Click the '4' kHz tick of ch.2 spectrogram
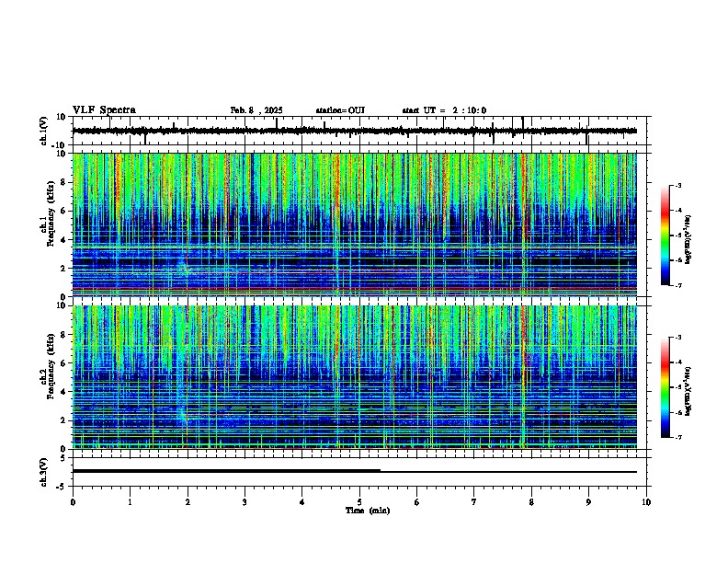728x563 pixels. pos(63,392)
